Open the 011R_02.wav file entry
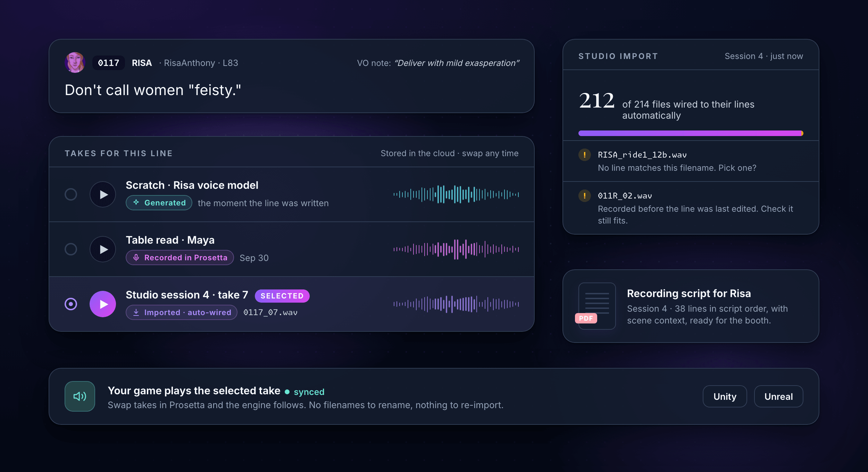The width and height of the screenshot is (868, 472). point(691,208)
